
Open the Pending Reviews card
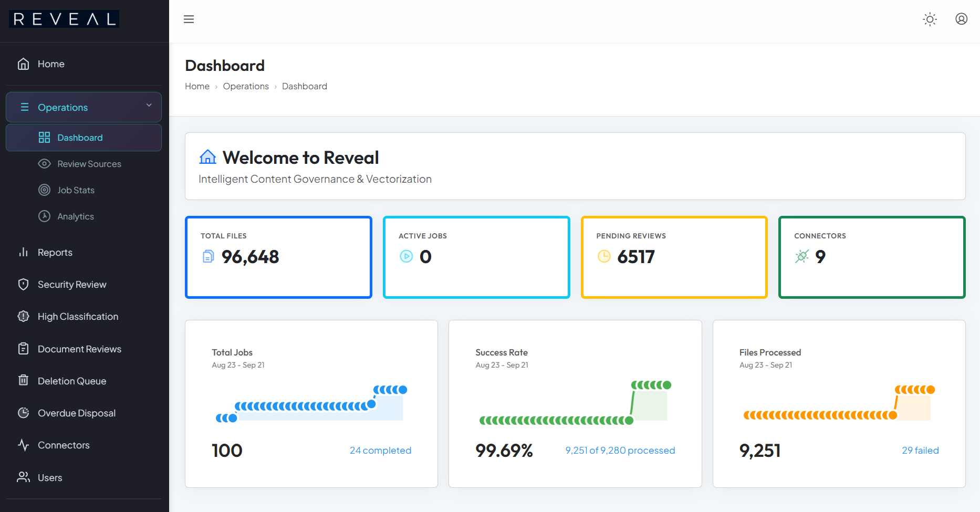(x=674, y=257)
